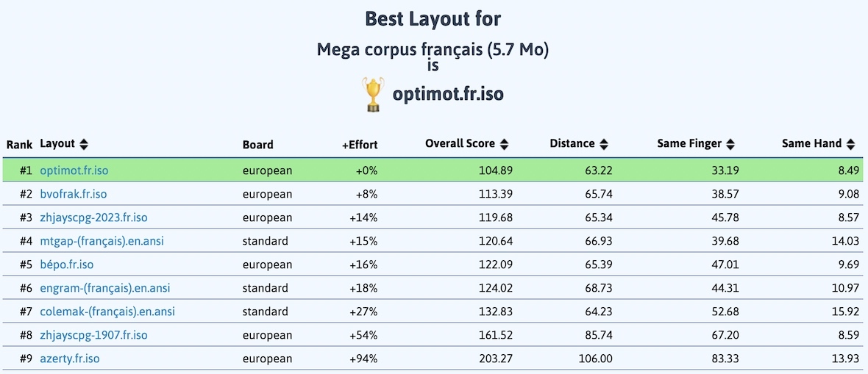
Task: Open the bvofrak.fr.iso layout link
Action: coord(74,194)
